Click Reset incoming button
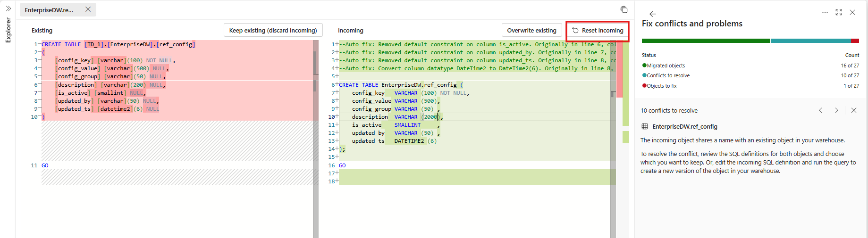Viewport: 868px width, 238px height. click(x=598, y=30)
